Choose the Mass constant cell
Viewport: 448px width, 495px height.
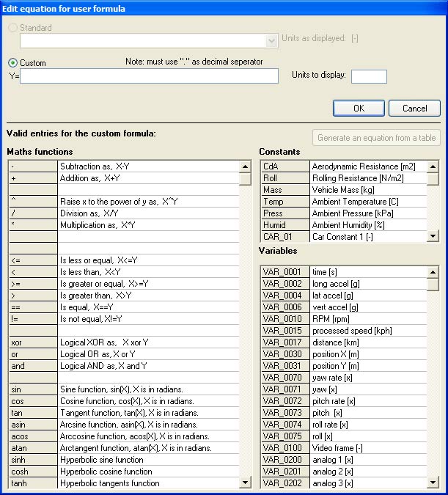284,190
